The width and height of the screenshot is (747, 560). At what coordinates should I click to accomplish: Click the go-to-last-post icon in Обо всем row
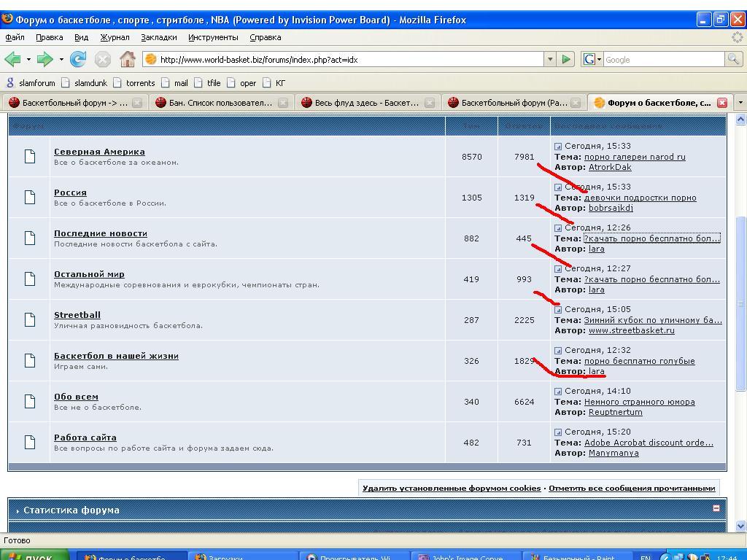(558, 392)
